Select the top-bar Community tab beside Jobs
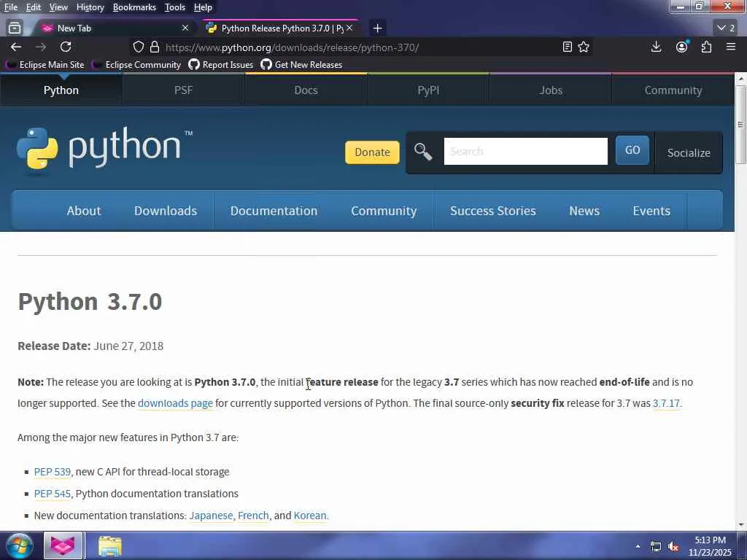The width and height of the screenshot is (747, 560). [x=673, y=90]
